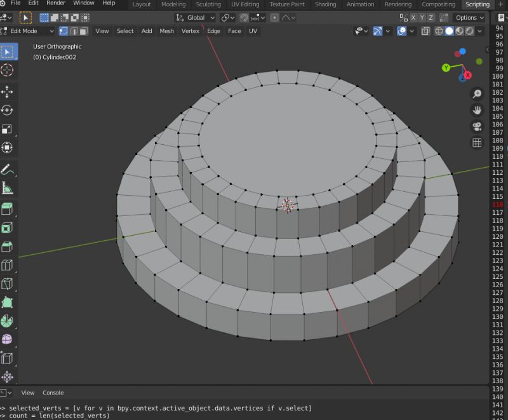Click the Console menu in Python console

53,393
